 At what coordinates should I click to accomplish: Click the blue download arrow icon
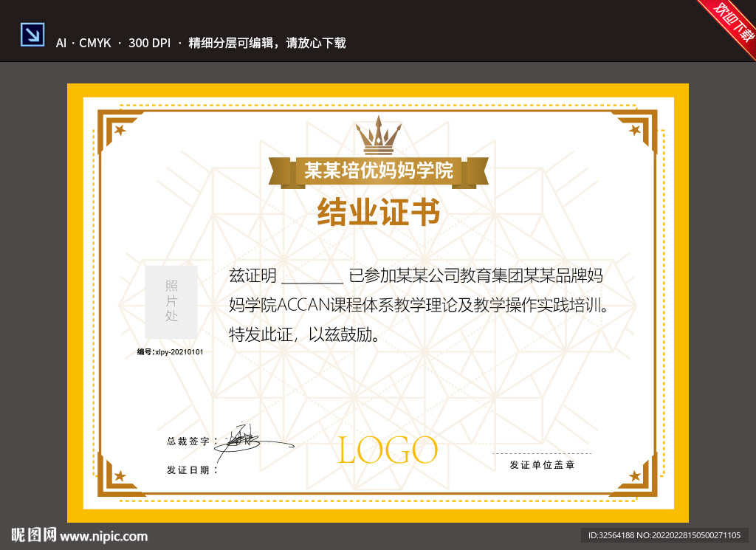click(32, 35)
